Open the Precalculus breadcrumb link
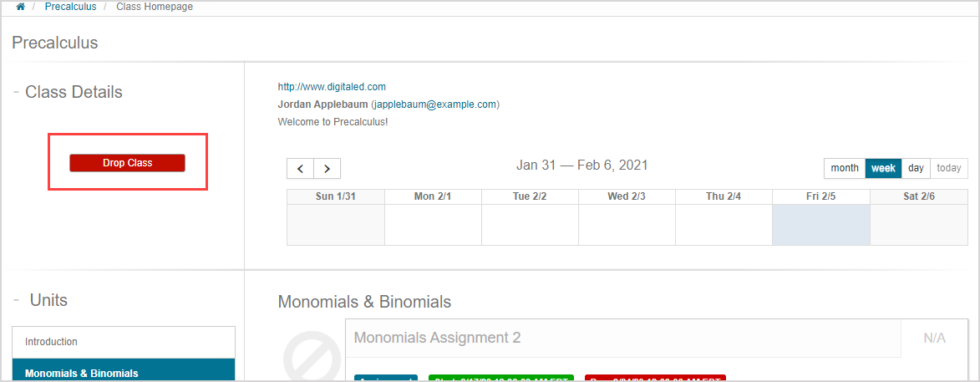Screen dimensions: 980x382 pos(70,7)
